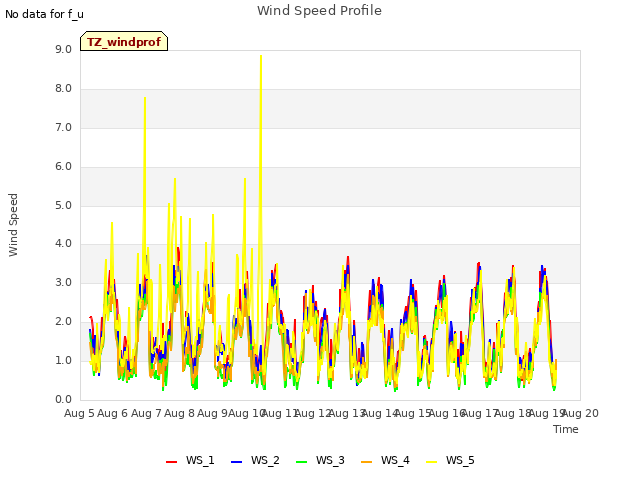Click the 0.0 y-axis tick label
This screenshot has width=640, height=480.
point(63,399)
